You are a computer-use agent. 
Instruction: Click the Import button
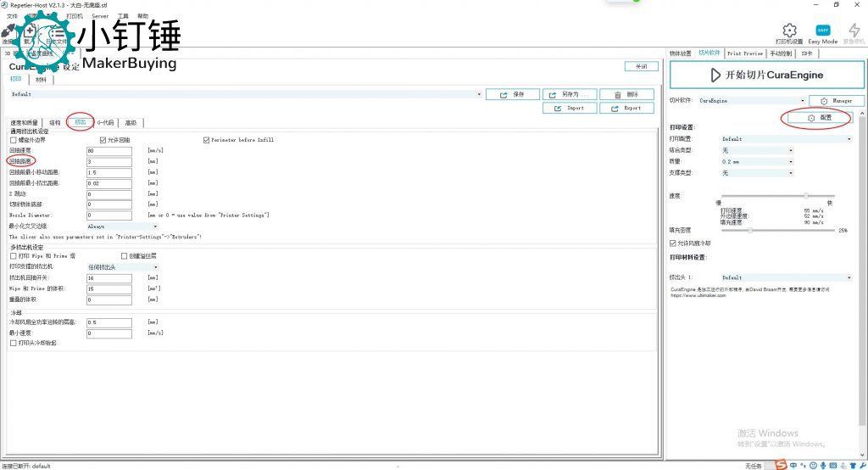(x=570, y=108)
